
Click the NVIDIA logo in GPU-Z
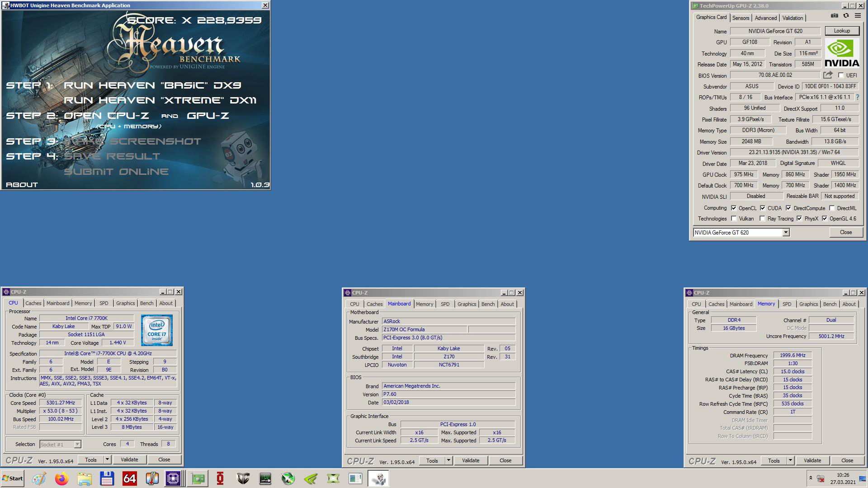(x=842, y=53)
